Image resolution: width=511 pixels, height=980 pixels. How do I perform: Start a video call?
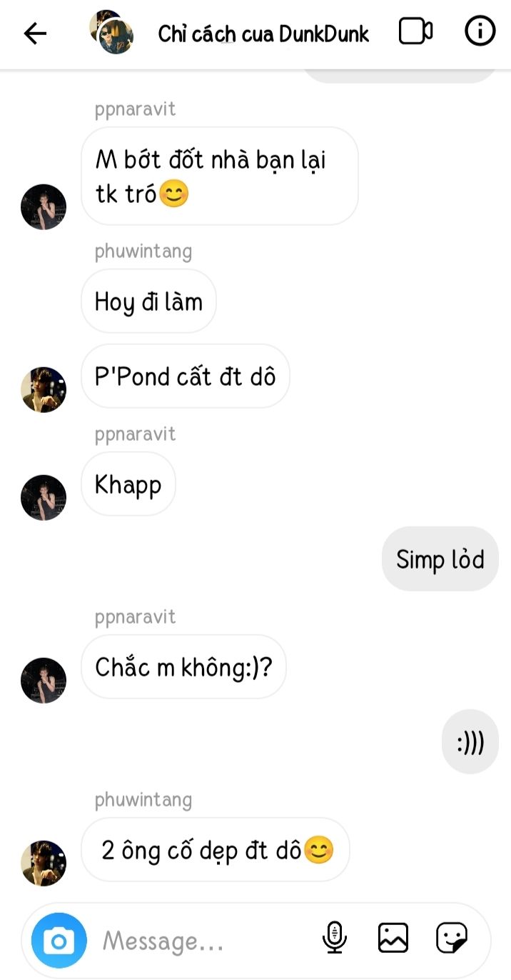click(x=415, y=31)
